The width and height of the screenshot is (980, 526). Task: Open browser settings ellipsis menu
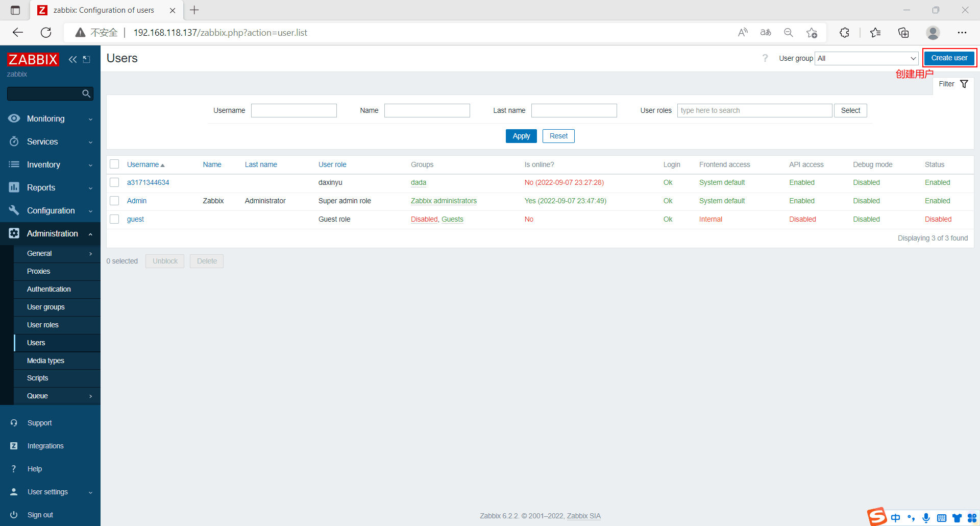coord(962,33)
